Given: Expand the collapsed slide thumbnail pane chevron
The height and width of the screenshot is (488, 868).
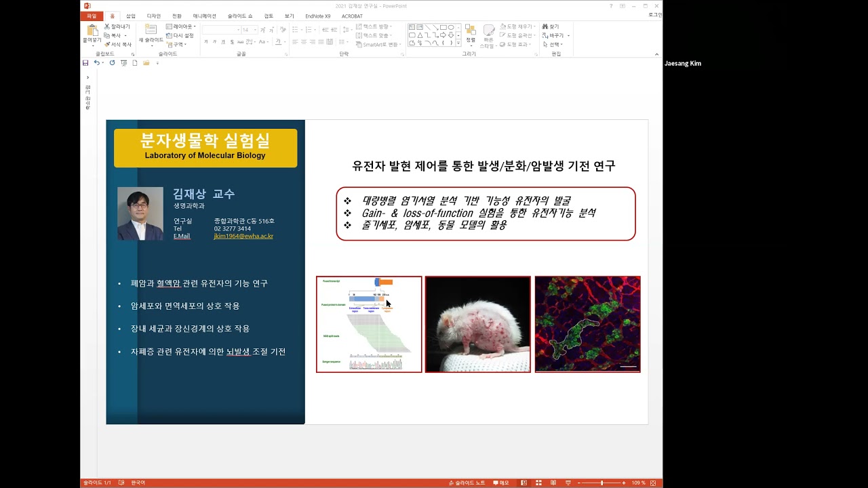Looking at the screenshot, I should [87, 77].
